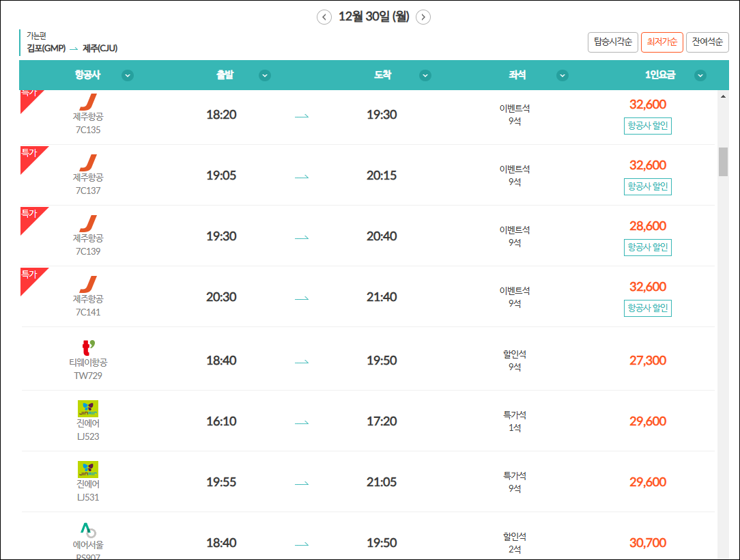Click the T'way logo for TW729
Viewport: 740px width, 560px height.
pos(88,348)
